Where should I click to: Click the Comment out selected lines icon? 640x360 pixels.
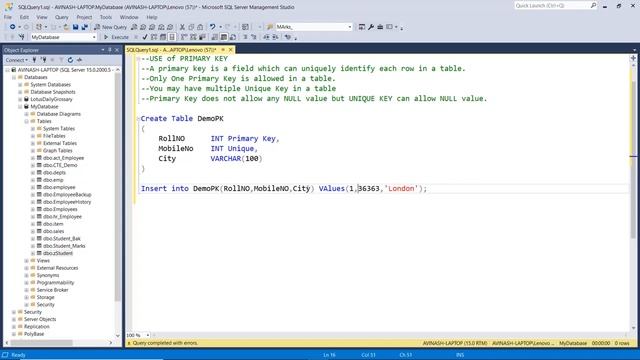[245, 37]
